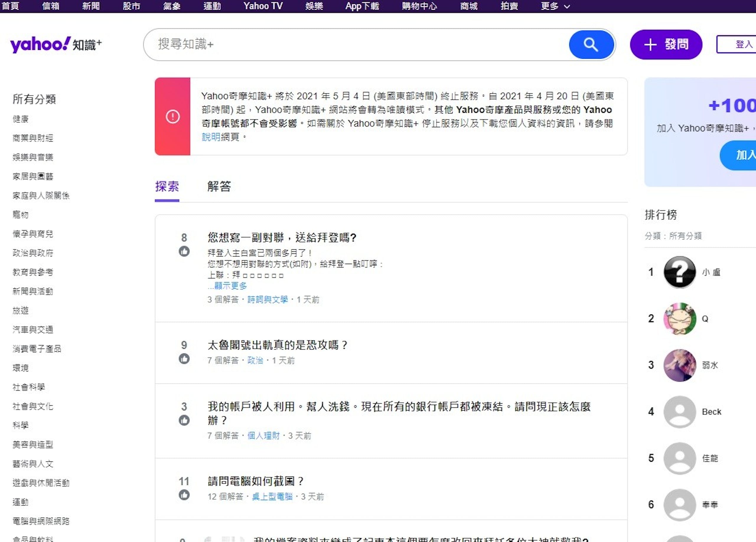756x542 pixels.
Task: Select 寵物 category in sidebar
Action: tap(20, 214)
